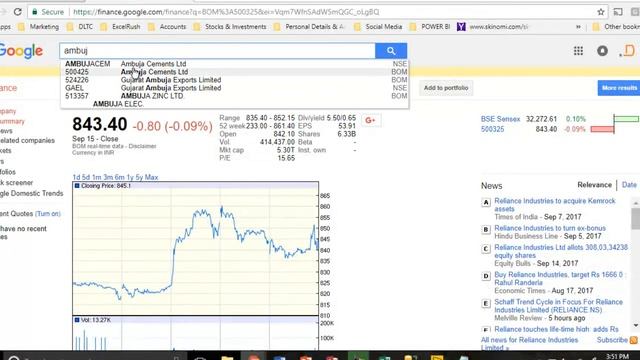This screenshot has width=640, height=360.
Task: Sort news by Relevance
Action: click(594, 185)
